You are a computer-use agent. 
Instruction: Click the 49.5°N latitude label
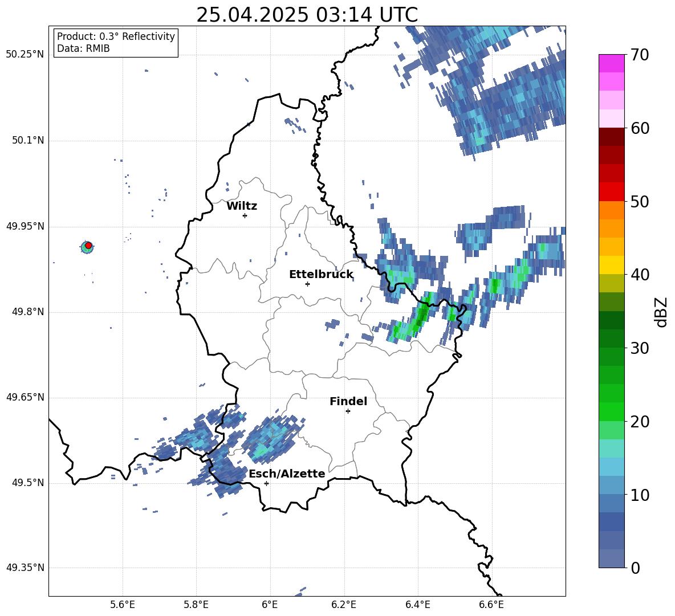(x=28, y=483)
